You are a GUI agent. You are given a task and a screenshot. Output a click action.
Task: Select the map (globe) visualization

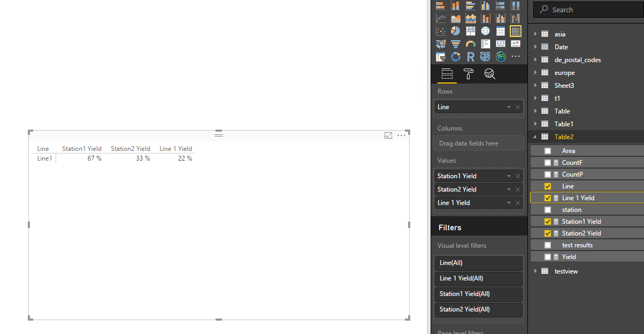coord(486,31)
